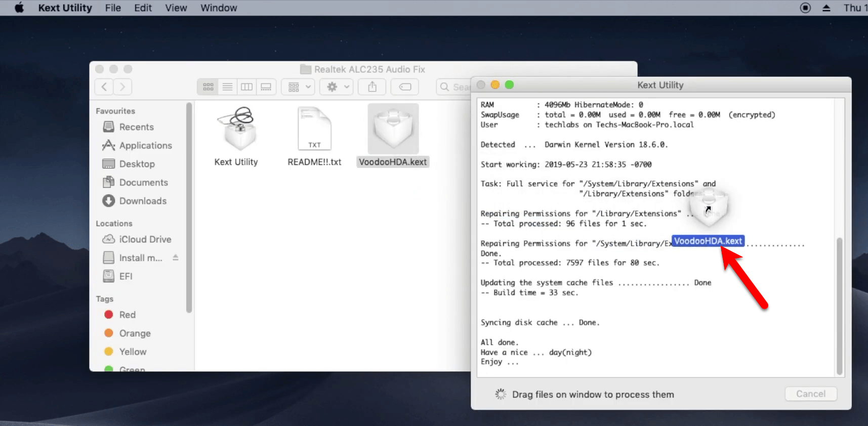The width and height of the screenshot is (868, 426).
Task: Open Desktop in Finder sidebar
Action: tap(137, 164)
